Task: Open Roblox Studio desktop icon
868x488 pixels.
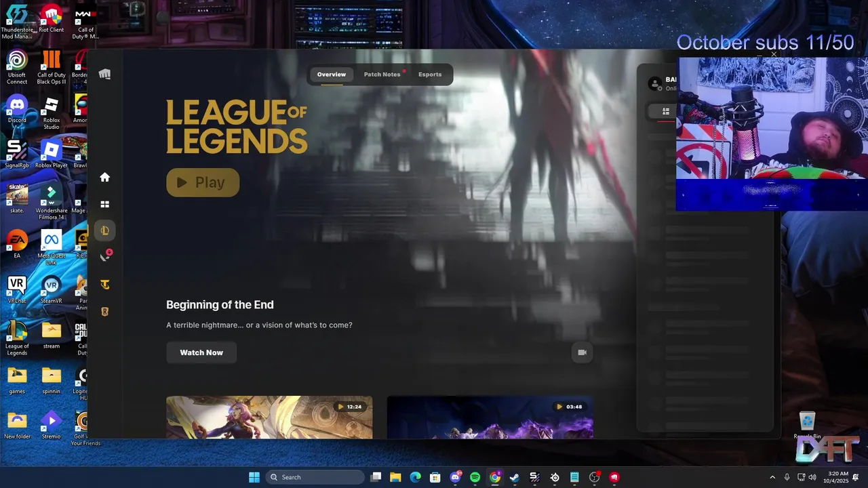Action: point(52,113)
